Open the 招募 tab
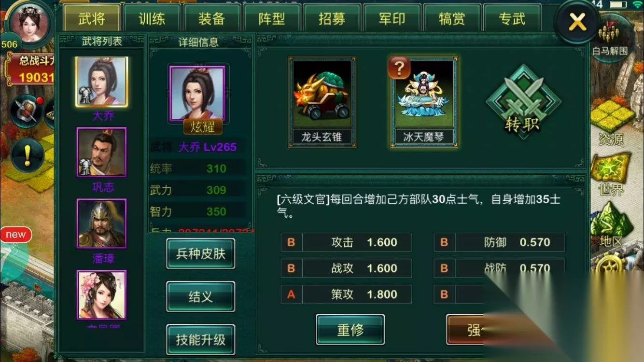This screenshot has height=362, width=644. [332, 18]
